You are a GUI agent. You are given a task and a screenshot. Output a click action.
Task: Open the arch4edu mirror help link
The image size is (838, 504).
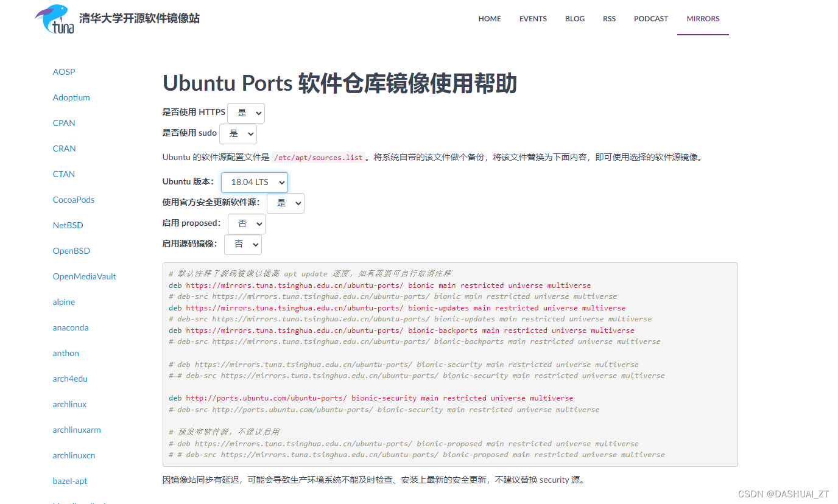click(x=70, y=379)
